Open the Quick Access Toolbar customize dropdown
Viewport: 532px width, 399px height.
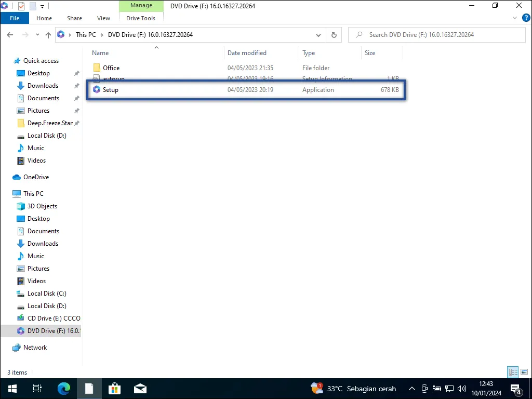coord(42,6)
